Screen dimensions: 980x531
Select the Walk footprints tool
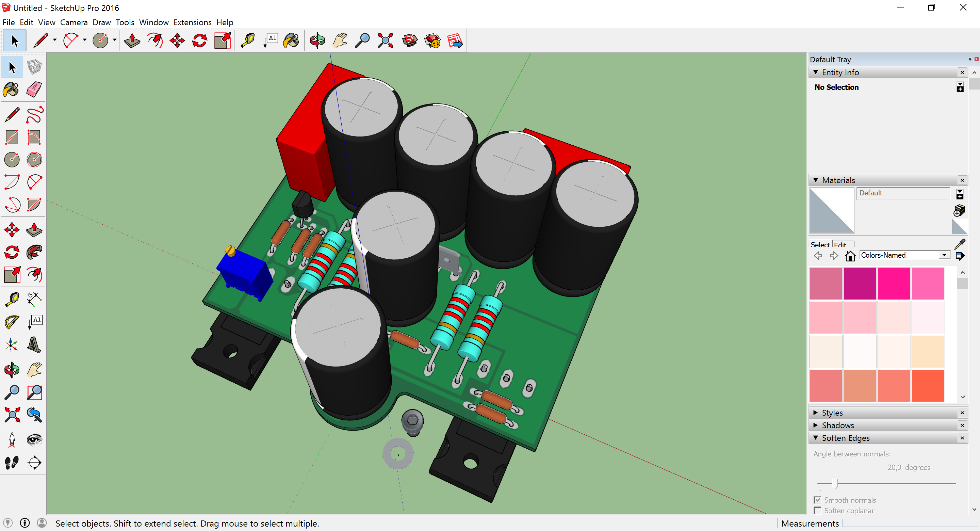(x=12, y=462)
